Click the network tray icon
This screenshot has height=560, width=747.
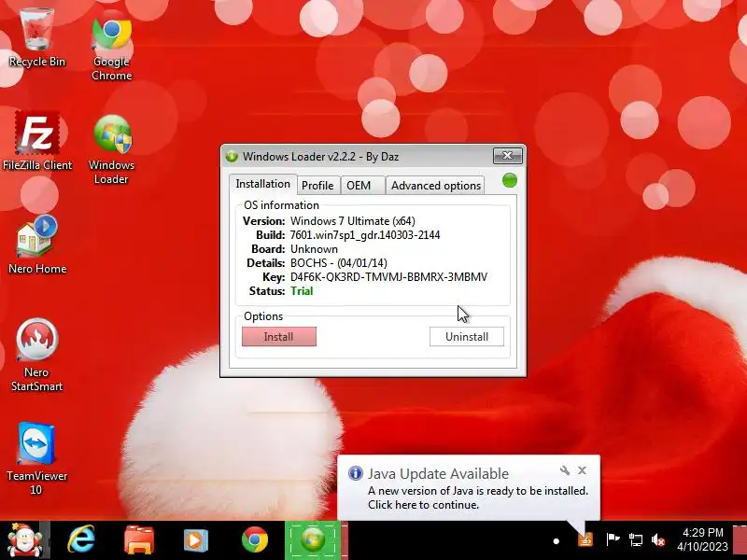(636, 539)
